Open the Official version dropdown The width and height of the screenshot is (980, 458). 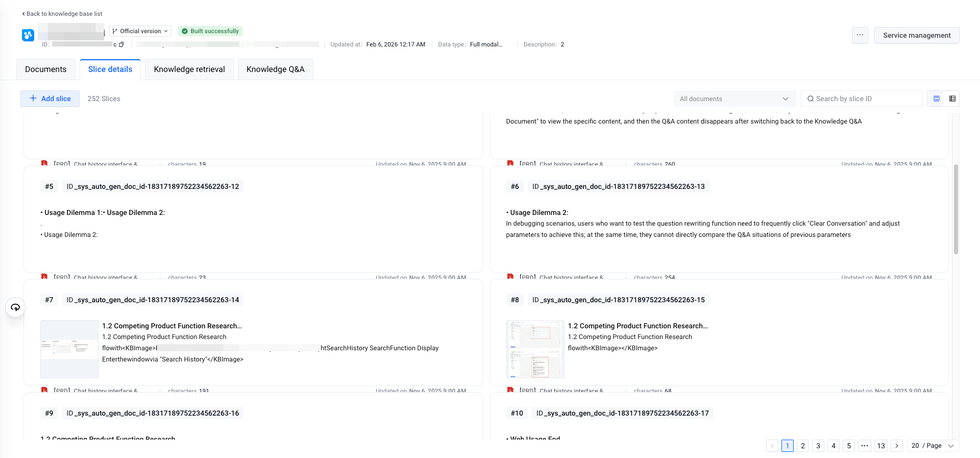click(x=140, y=31)
